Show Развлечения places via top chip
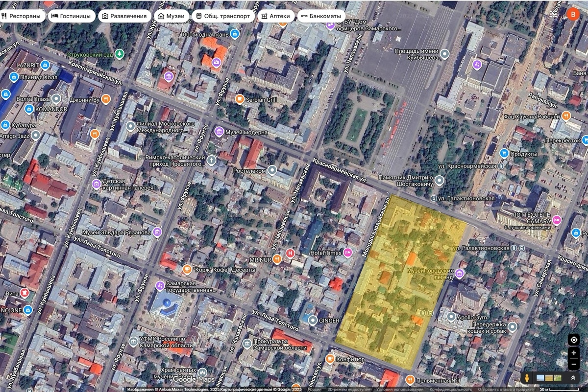The width and height of the screenshot is (588, 392). 124,16
